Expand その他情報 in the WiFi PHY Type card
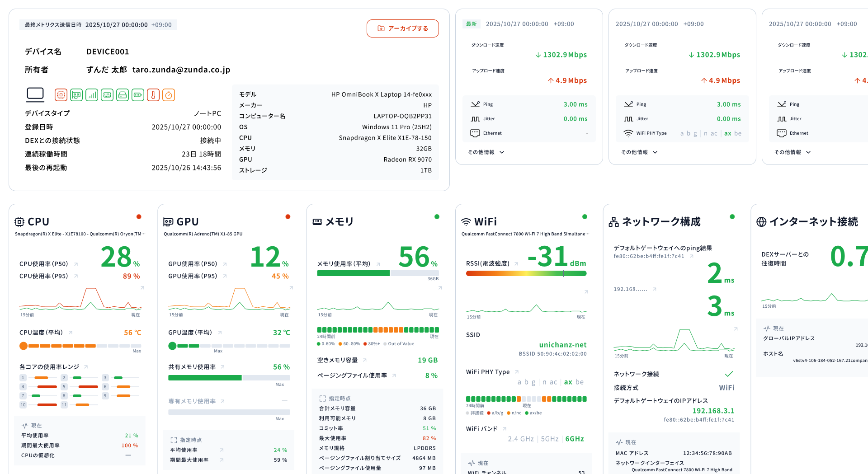Image resolution: width=868 pixels, height=474 pixels. point(639,152)
